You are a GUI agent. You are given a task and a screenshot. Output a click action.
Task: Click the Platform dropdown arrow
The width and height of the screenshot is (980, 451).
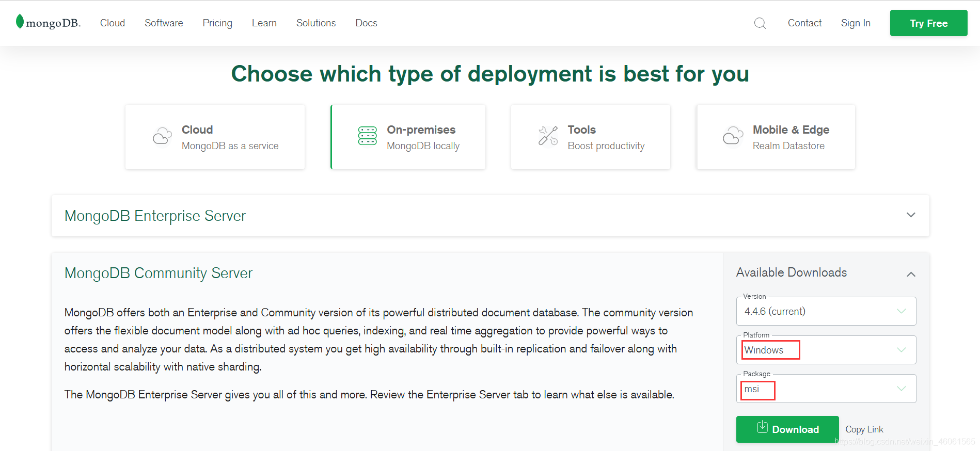902,350
